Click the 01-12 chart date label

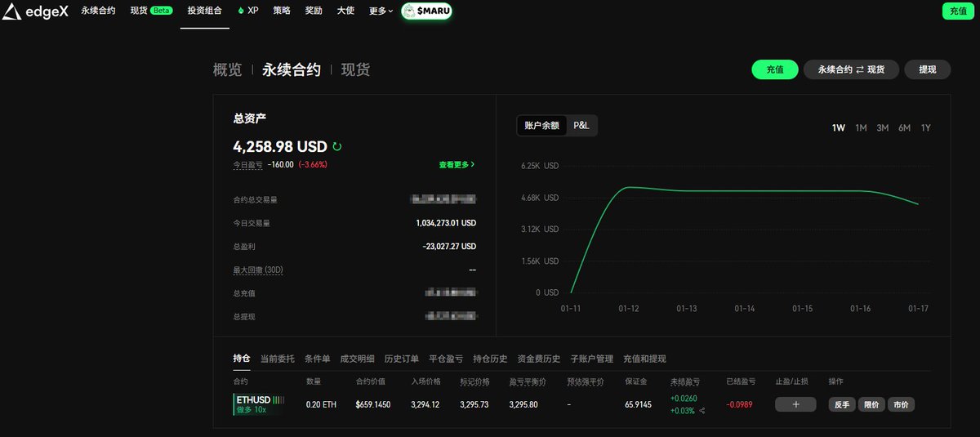pyautogui.click(x=629, y=309)
